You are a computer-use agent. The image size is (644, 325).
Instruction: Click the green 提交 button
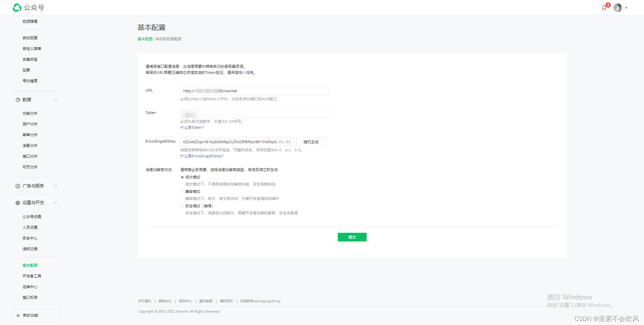click(352, 237)
